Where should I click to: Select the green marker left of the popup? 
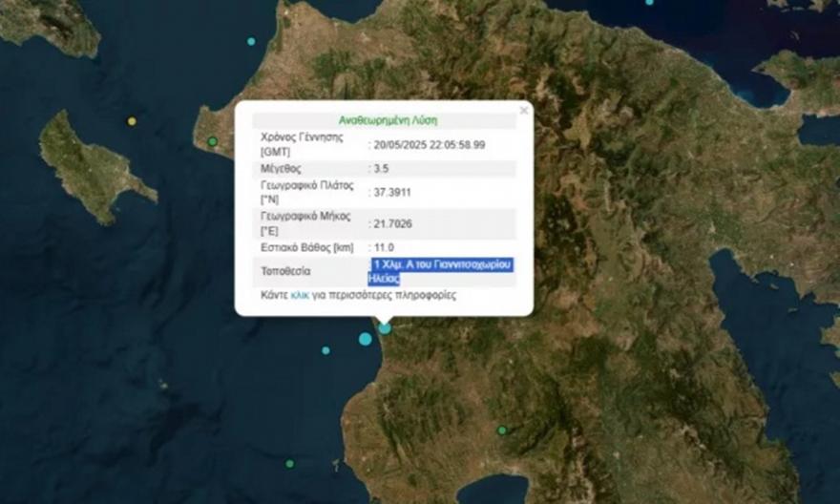pyautogui.click(x=213, y=141)
